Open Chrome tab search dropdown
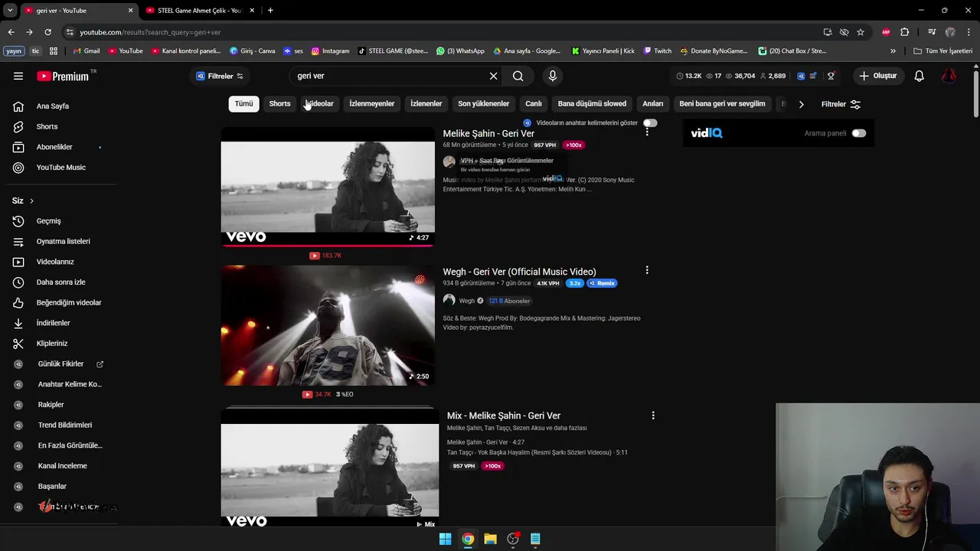Image resolution: width=980 pixels, height=551 pixels. [10, 11]
